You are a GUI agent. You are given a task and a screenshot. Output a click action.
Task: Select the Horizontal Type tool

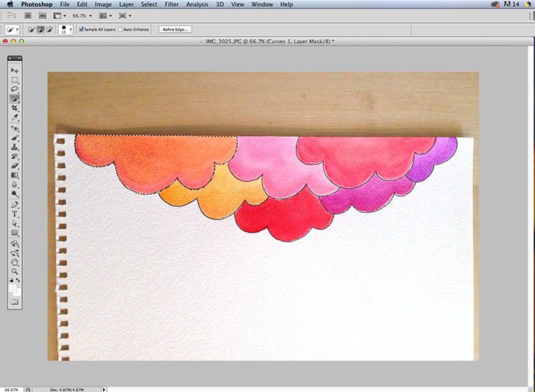pos(15,214)
